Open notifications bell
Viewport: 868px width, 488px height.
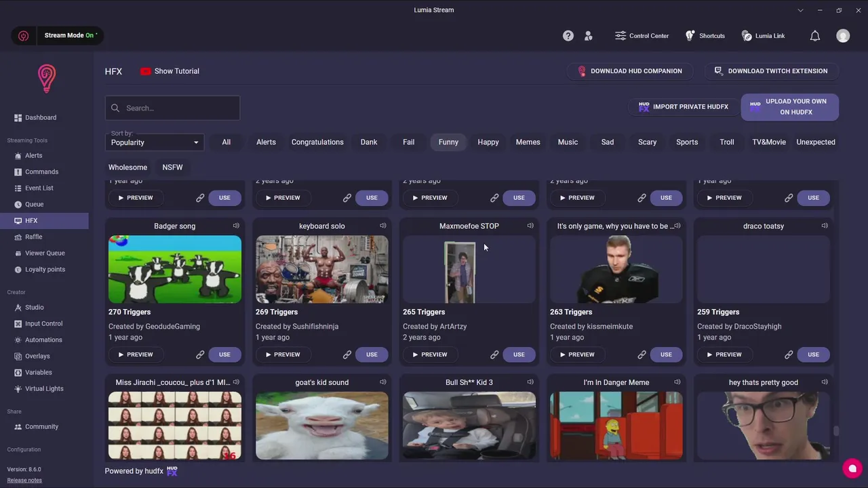[815, 36]
